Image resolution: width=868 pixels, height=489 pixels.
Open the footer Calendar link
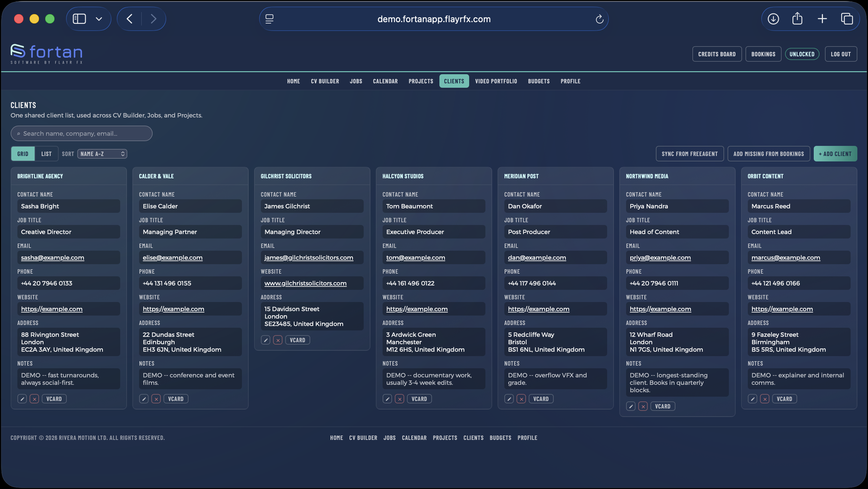(414, 438)
